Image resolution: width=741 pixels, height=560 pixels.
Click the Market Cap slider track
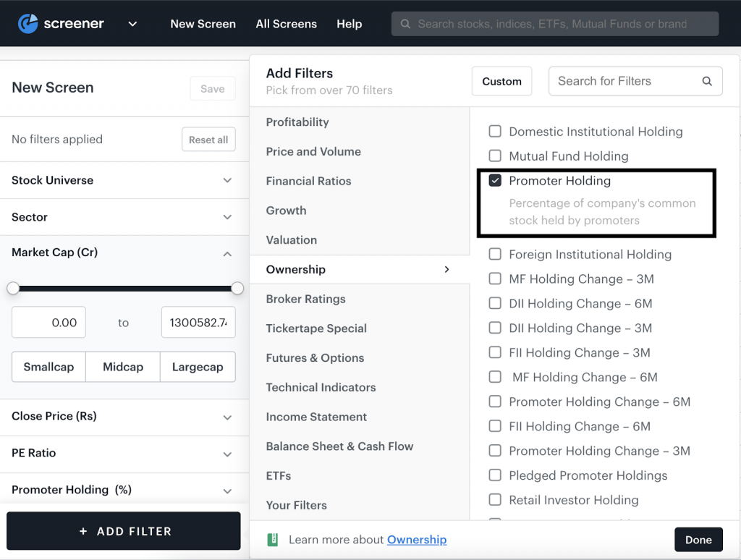coord(125,288)
